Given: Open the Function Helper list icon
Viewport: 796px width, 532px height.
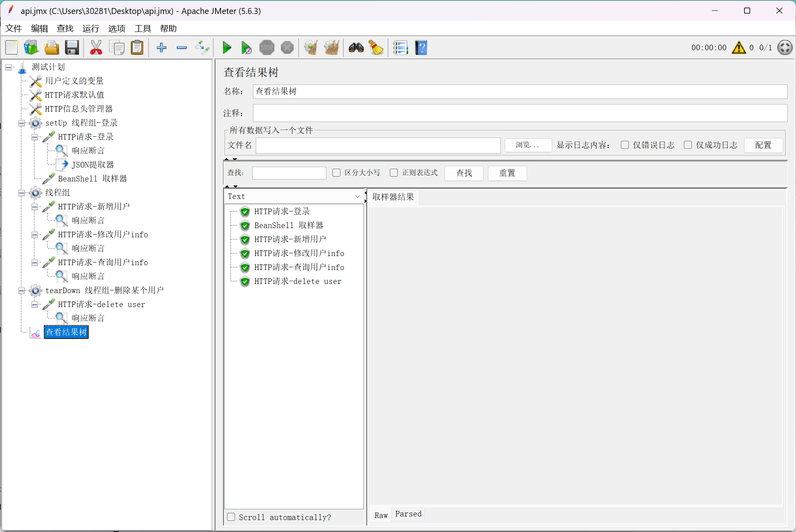Looking at the screenshot, I should coord(400,48).
